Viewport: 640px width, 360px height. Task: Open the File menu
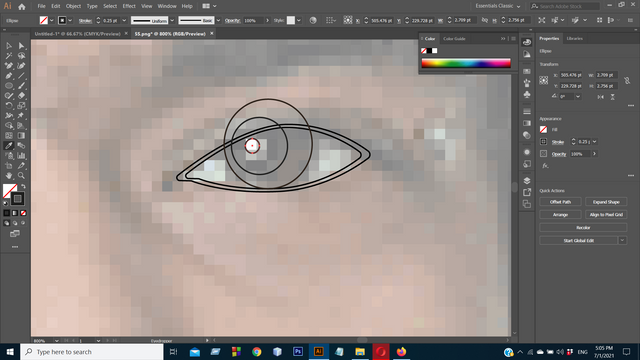[41, 6]
